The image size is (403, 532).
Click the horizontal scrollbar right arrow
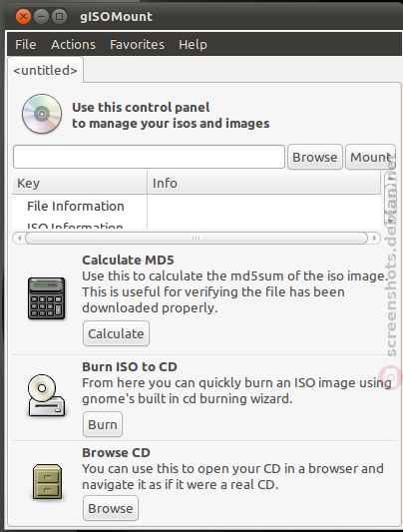[374, 238]
